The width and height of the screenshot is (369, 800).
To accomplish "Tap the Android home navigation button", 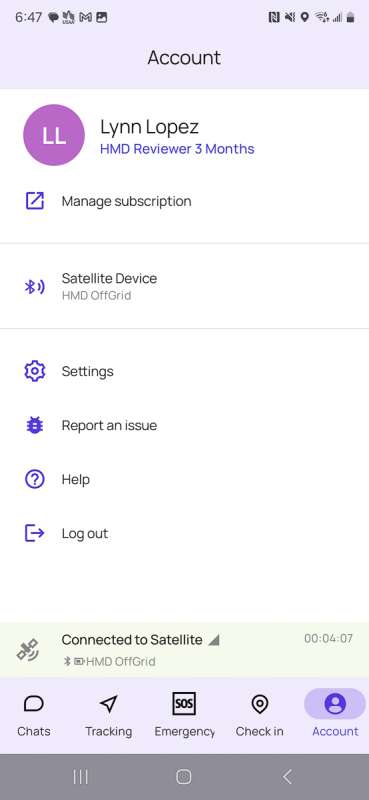I will (x=184, y=777).
